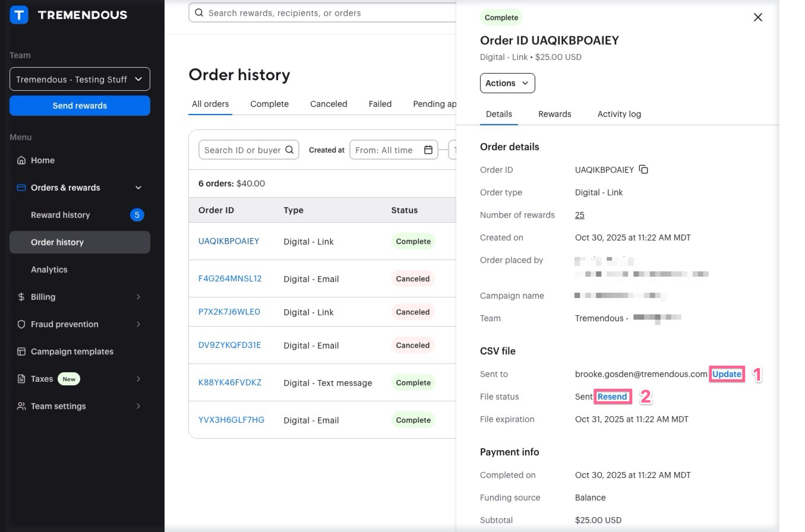This screenshot has height=532, width=805.
Task: Switch to the Activity log tab
Action: click(x=618, y=114)
